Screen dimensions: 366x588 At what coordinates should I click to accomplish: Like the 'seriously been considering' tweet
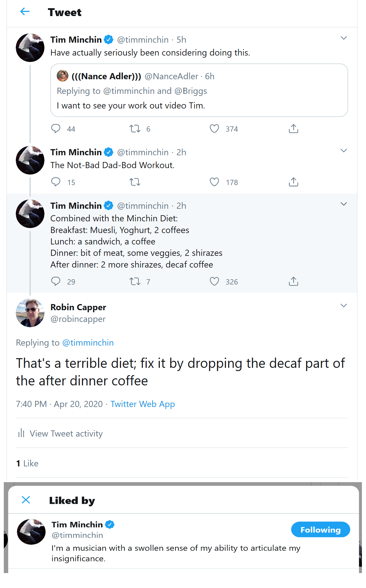coord(214,129)
